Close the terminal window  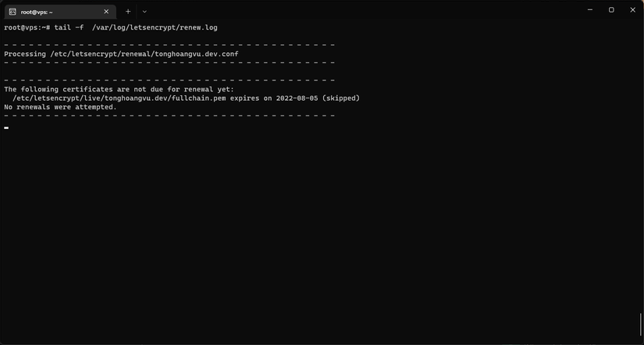tap(632, 10)
